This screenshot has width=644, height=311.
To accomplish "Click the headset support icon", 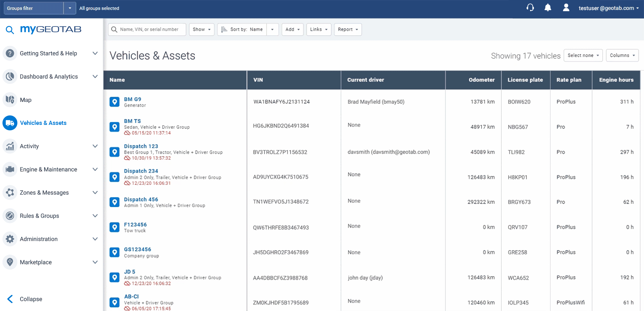I will coord(530,8).
